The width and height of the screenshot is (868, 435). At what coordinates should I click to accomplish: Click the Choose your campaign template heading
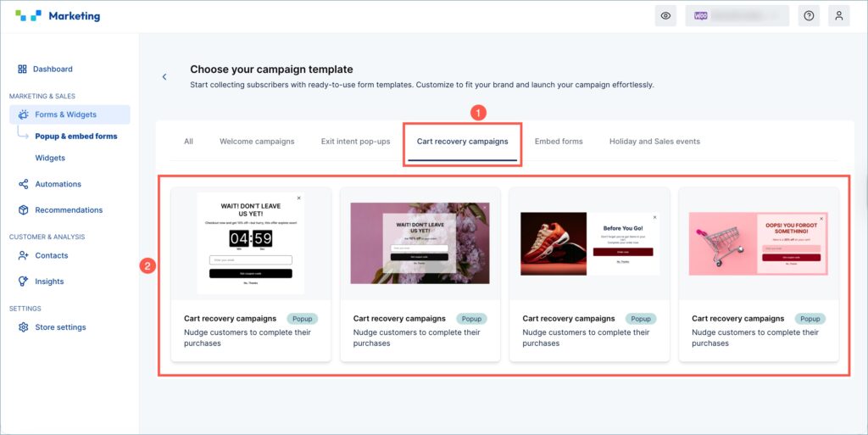[x=271, y=70]
